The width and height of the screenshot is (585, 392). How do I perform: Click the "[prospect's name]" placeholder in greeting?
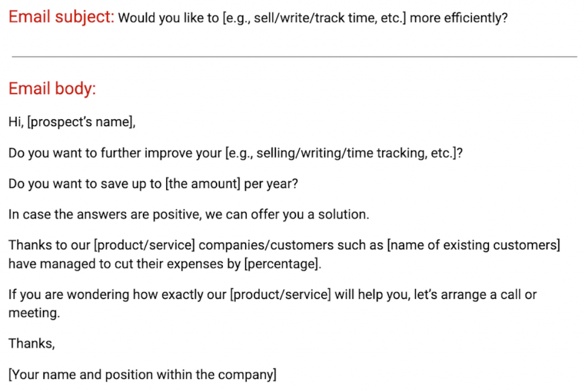81,122
